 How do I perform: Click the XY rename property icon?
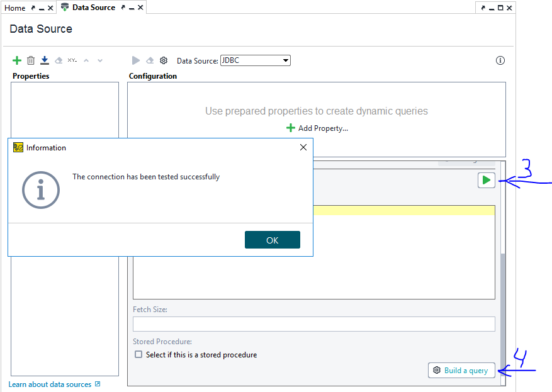(72, 60)
